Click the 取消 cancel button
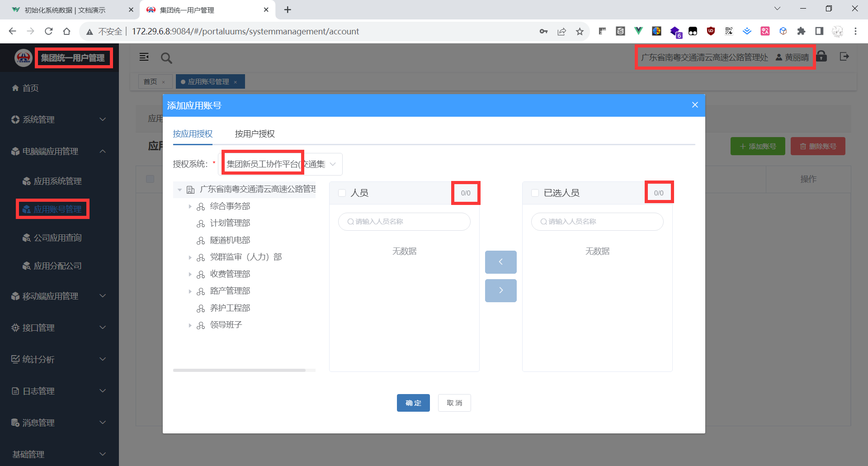This screenshot has width=868, height=466. [454, 403]
